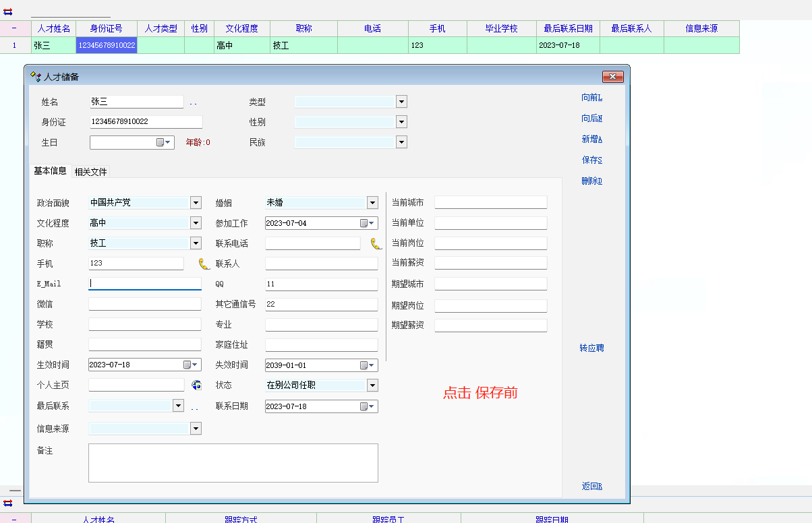Click the 微信 input field
Image resolution: width=812 pixels, height=523 pixels.
click(x=144, y=304)
